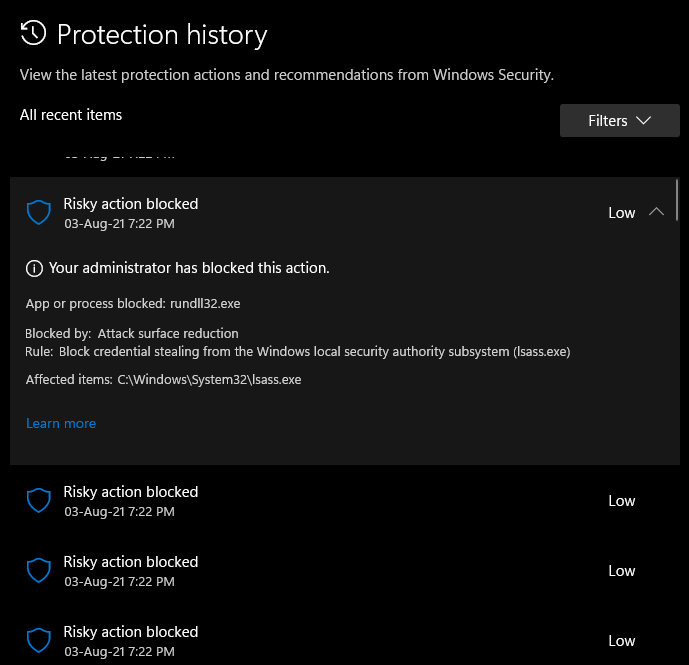Click the Protection history clock icon
Screen dimensions: 689x665
click(x=34, y=34)
